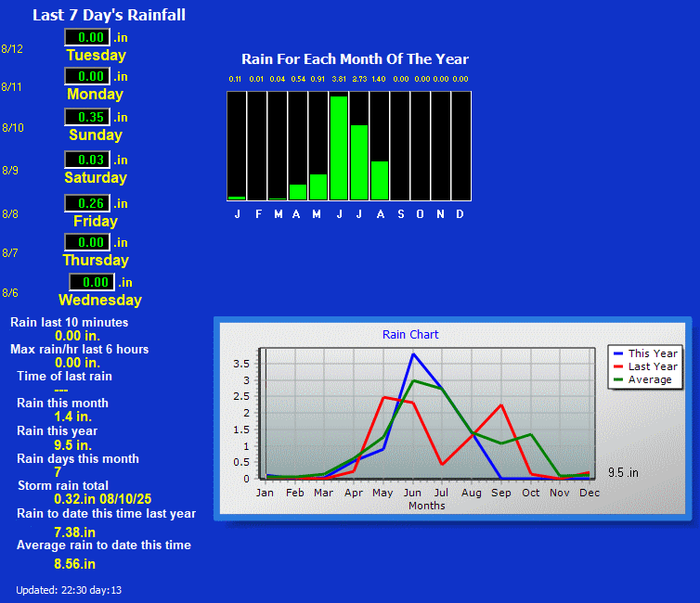Select the May bar in monthly chart

[318, 186]
